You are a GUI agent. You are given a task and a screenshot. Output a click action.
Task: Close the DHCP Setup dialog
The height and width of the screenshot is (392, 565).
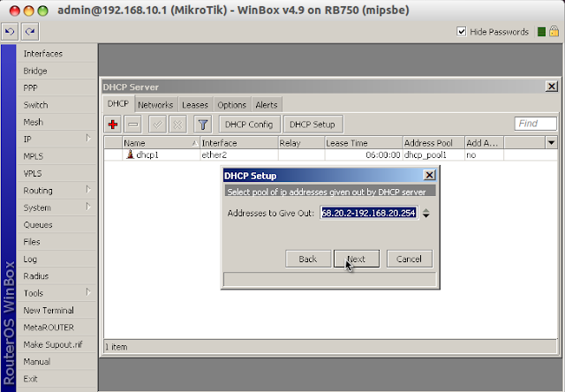pos(429,175)
